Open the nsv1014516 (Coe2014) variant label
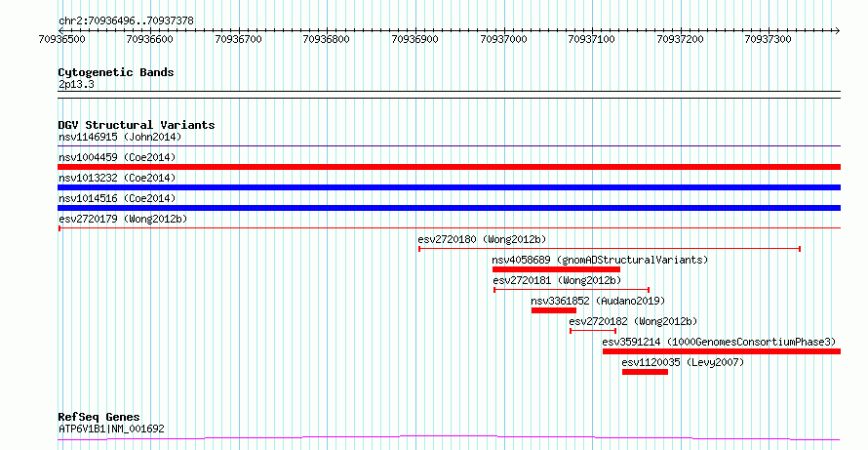868x450 pixels. click(x=117, y=198)
